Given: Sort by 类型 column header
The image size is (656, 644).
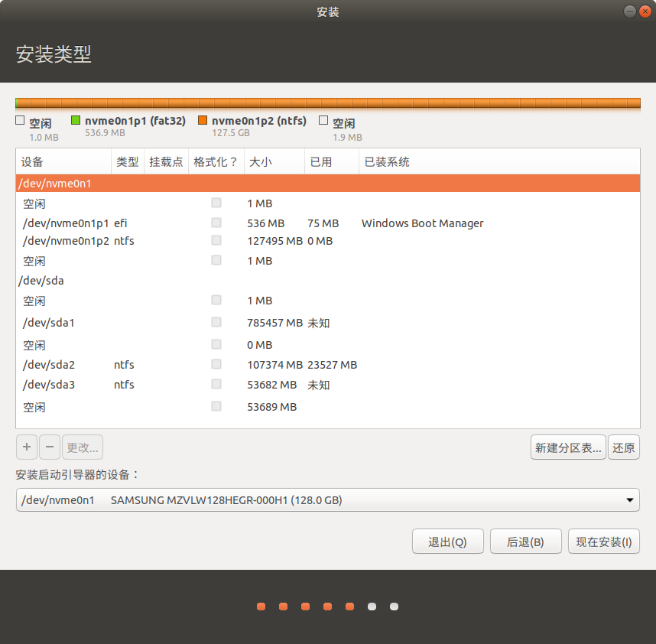Looking at the screenshot, I should 128,161.
